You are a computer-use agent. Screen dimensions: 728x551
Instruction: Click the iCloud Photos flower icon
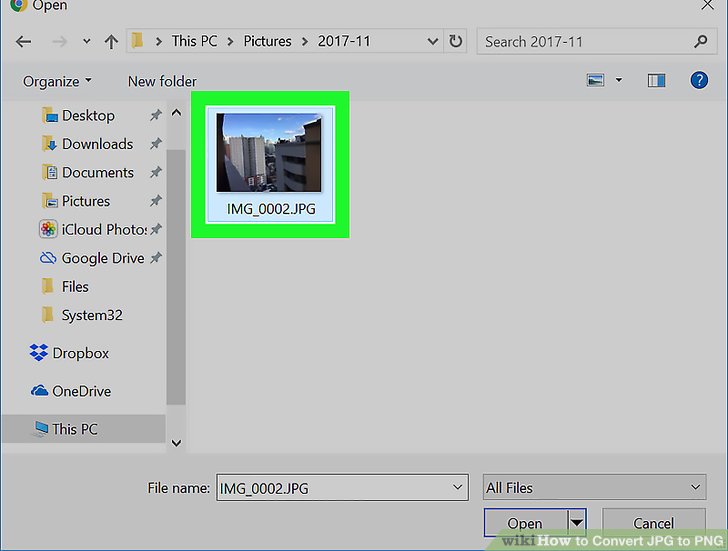48,229
